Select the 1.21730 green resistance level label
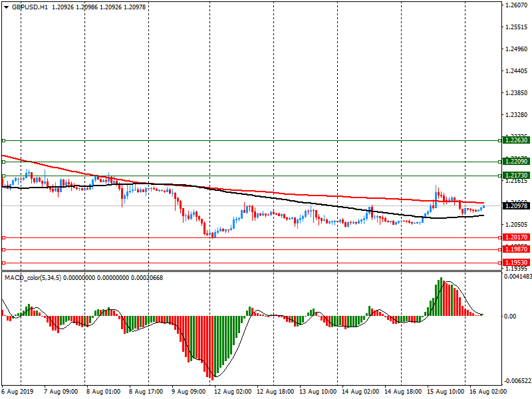 pos(516,176)
